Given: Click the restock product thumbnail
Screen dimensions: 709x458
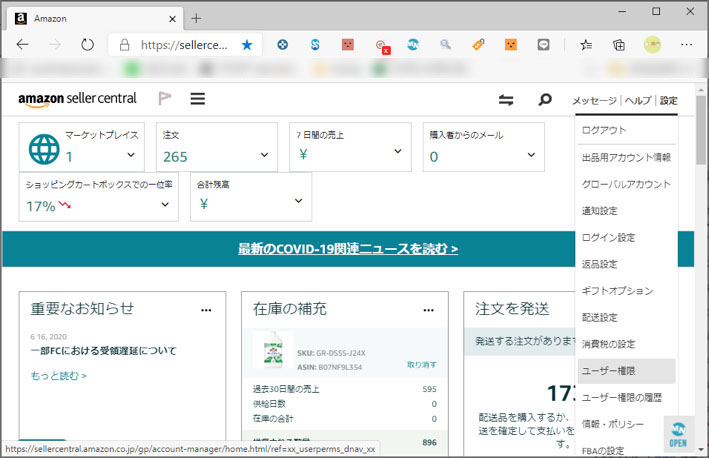Looking at the screenshot, I should tap(273, 349).
